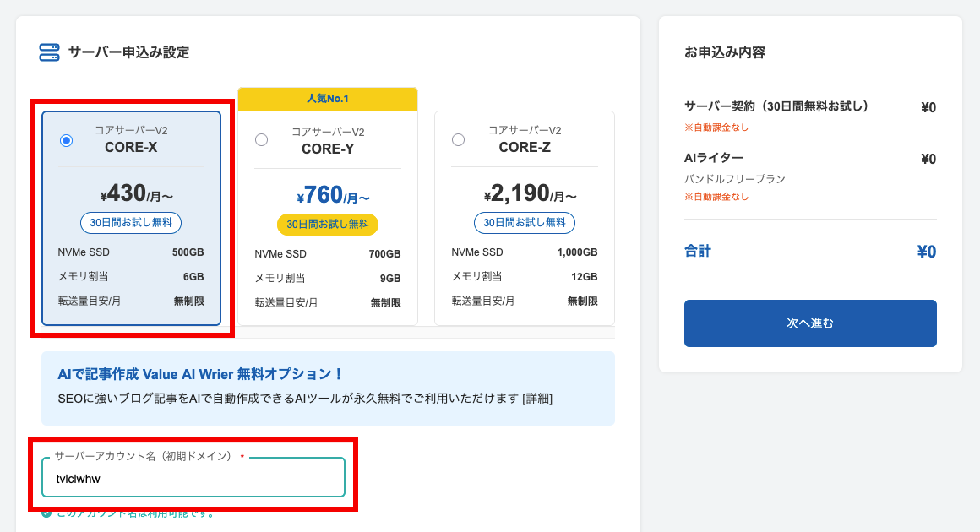
Task: Select the CORE-X plan radio button
Action: click(66, 140)
